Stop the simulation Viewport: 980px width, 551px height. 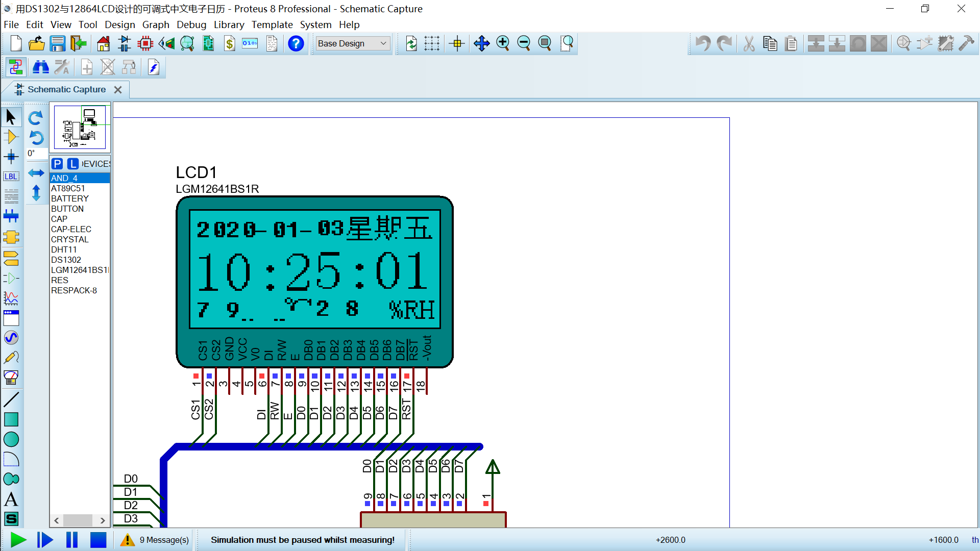click(98, 540)
